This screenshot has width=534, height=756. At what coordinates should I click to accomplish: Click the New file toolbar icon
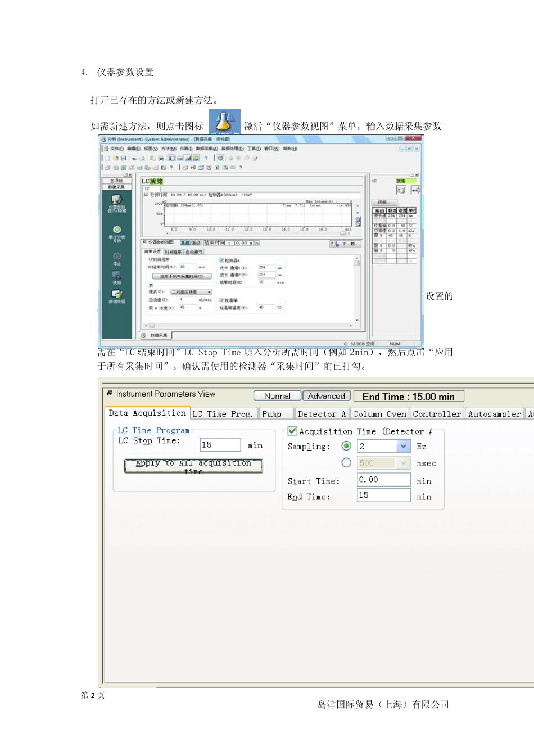tap(107, 159)
